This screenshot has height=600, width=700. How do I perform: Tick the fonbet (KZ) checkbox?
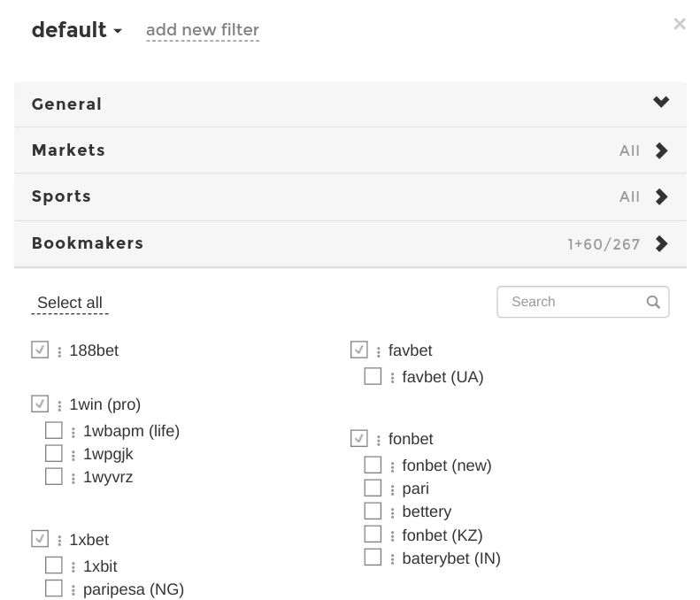373,535
